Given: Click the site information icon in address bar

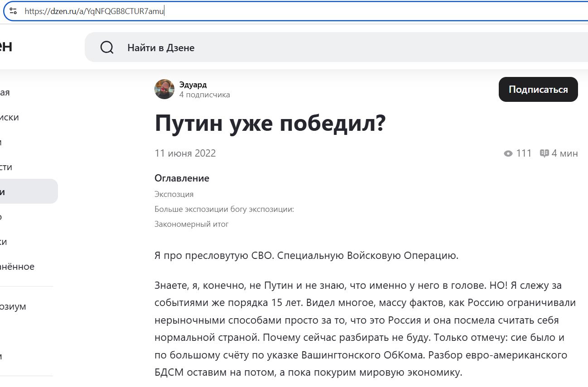Looking at the screenshot, I should (13, 11).
